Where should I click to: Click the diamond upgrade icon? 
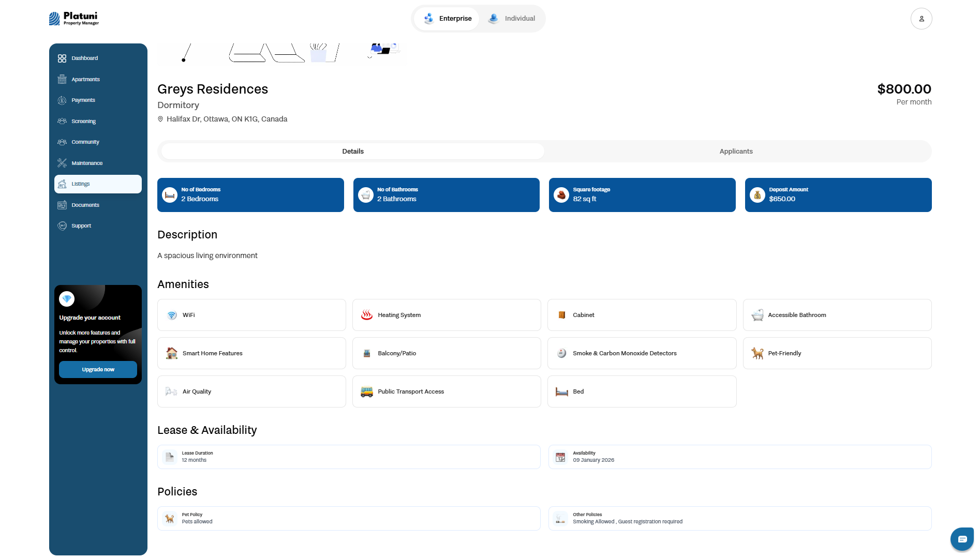[x=67, y=299]
